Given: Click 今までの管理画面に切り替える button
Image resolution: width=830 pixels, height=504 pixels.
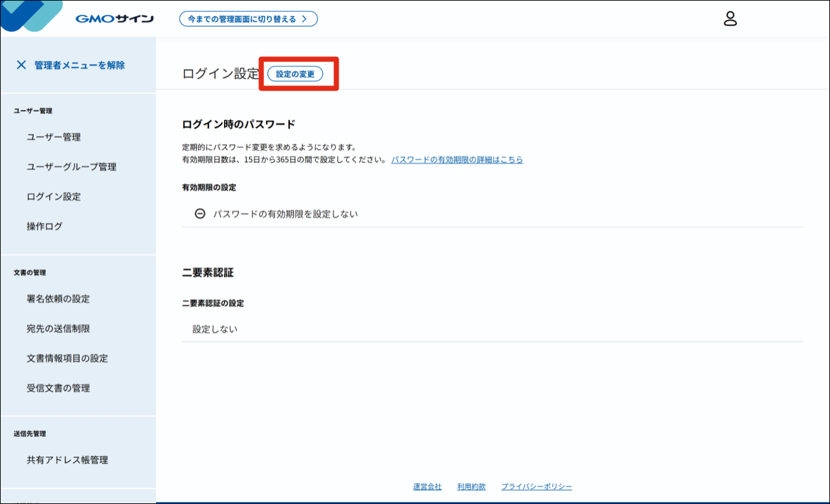Looking at the screenshot, I should click(249, 19).
